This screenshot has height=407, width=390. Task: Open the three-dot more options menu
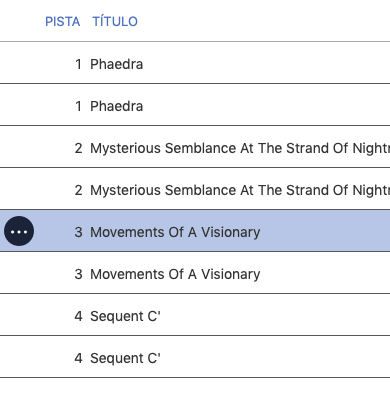coord(19,231)
